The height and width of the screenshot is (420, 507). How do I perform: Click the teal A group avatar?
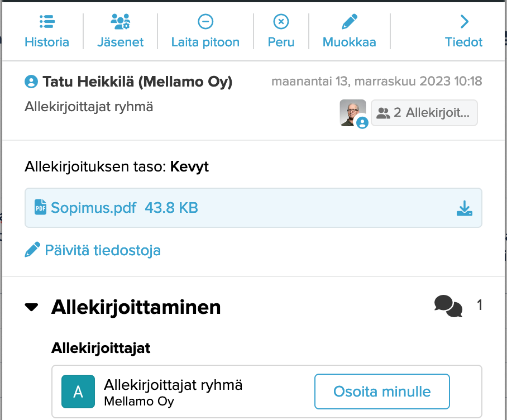click(78, 392)
